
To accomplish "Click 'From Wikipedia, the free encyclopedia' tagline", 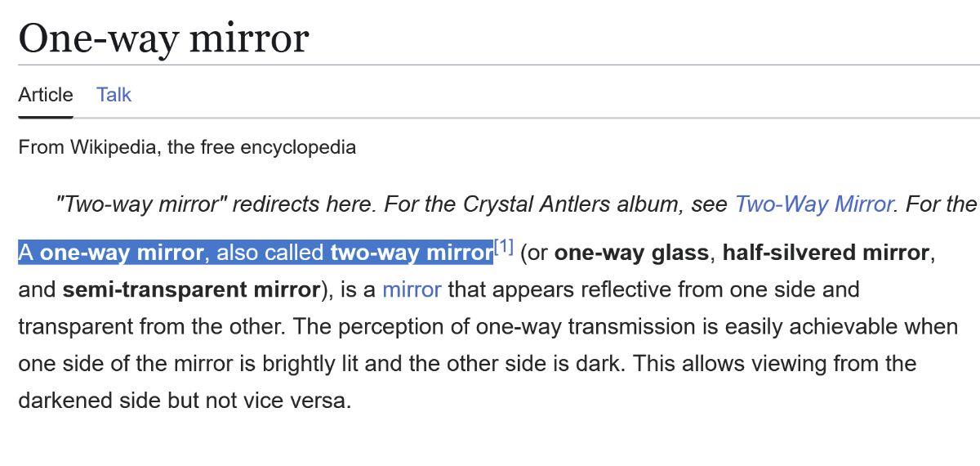I will [x=187, y=148].
